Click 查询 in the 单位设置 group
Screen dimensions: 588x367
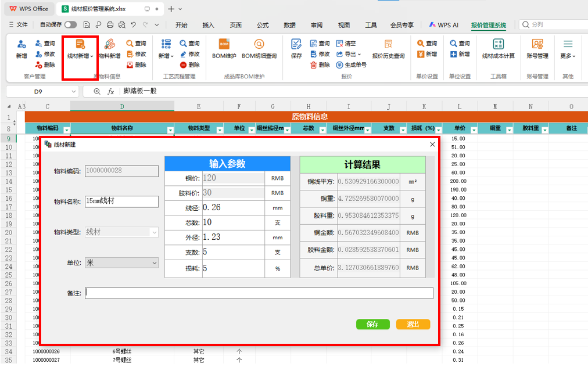click(460, 44)
